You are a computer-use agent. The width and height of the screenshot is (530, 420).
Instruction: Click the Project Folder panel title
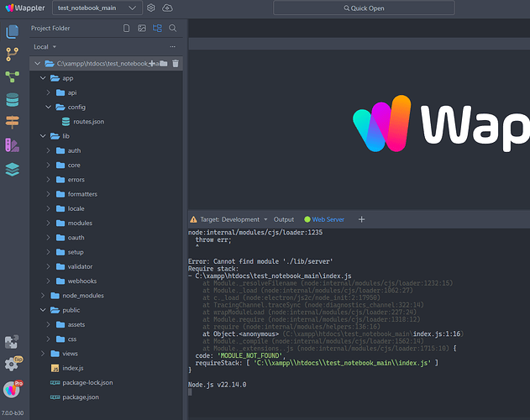coord(50,29)
